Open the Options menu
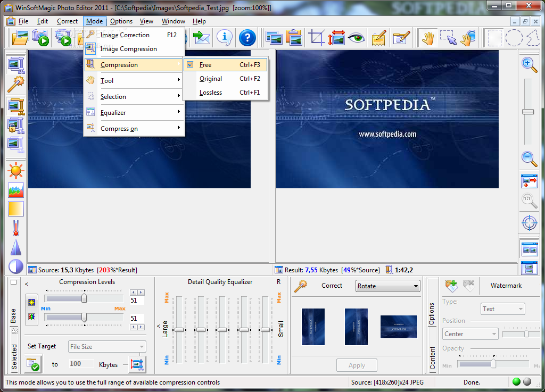Viewport: 545px width, 392px height. pyautogui.click(x=121, y=21)
